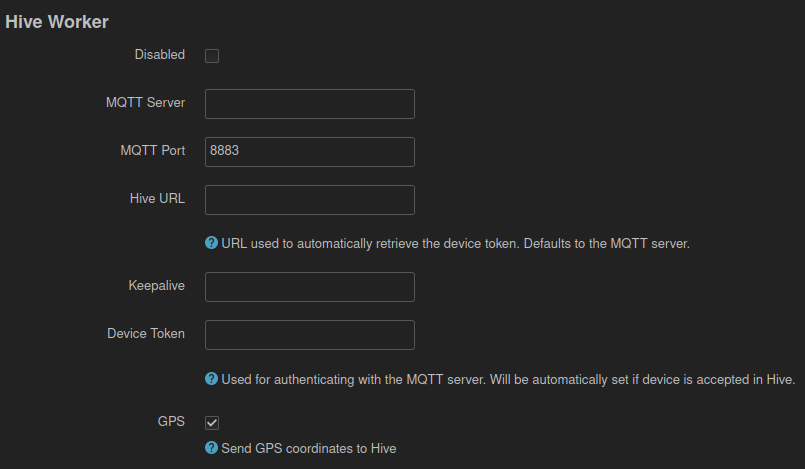This screenshot has width=805, height=469.
Task: Uncheck the GPS checkbox
Action: 212,423
